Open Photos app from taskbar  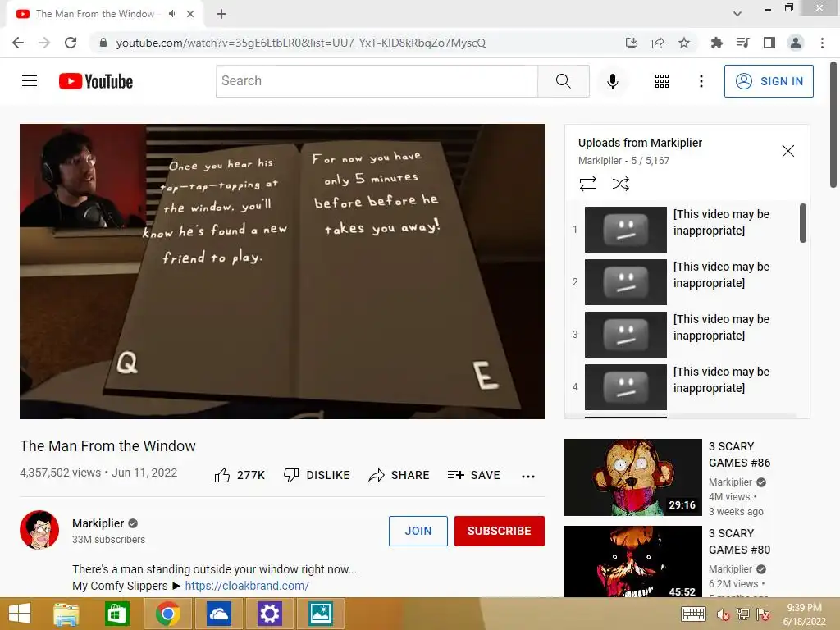click(320, 614)
